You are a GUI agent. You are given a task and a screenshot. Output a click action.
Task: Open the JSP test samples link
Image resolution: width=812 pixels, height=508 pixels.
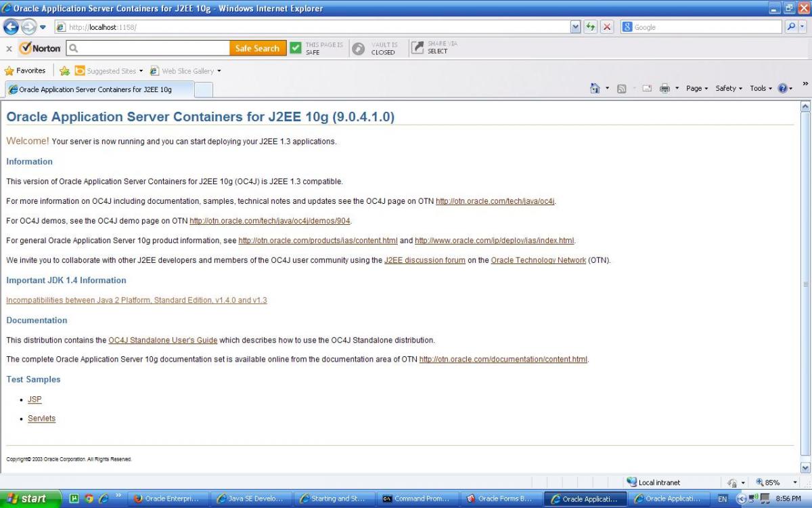pos(35,400)
